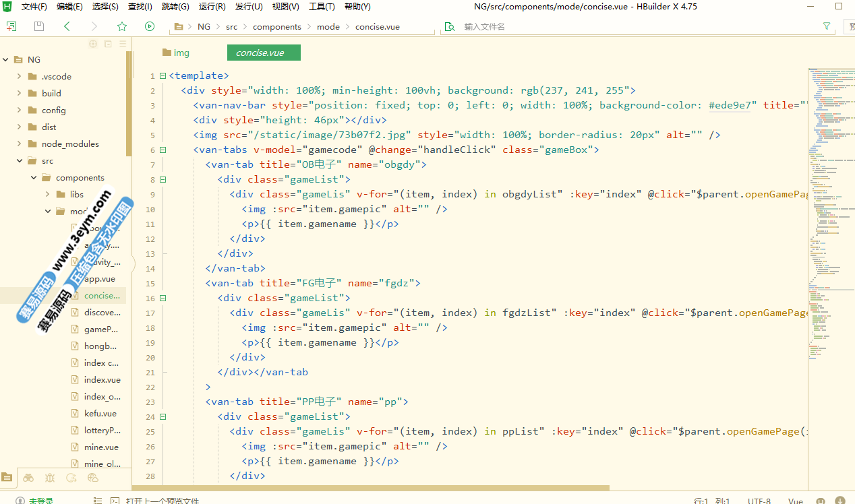Click the filter funnel icon in search bar

pyautogui.click(x=827, y=26)
